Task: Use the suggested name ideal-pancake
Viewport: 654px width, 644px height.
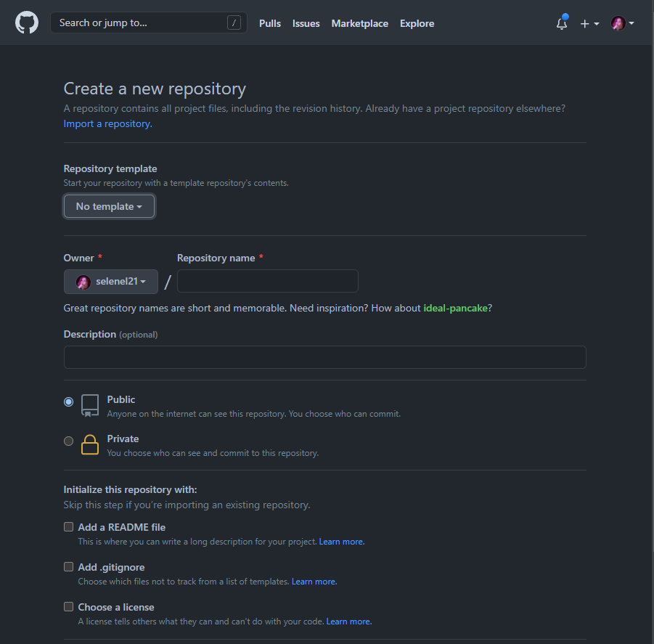Action: click(x=455, y=309)
